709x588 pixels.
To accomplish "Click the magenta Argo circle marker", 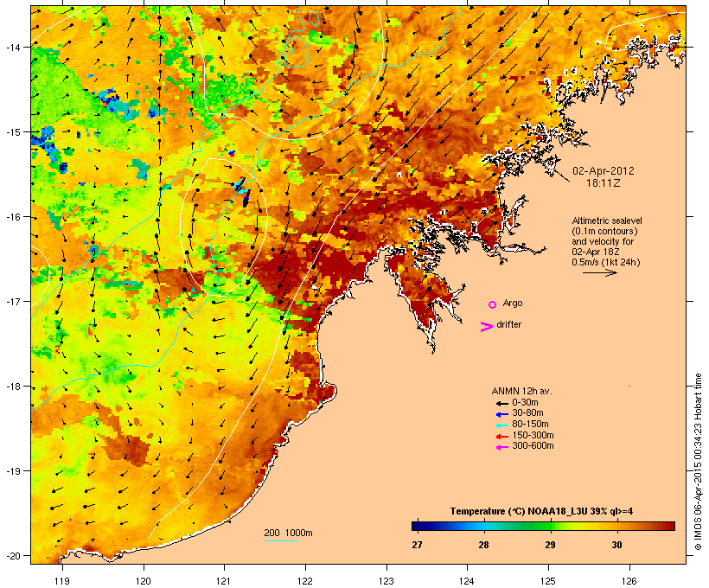I will [x=493, y=304].
